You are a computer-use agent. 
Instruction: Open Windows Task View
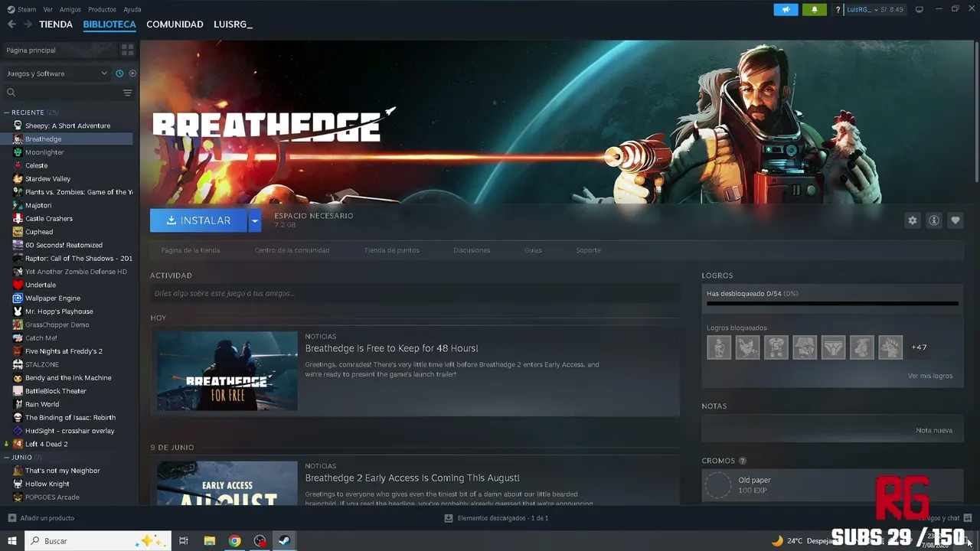pyautogui.click(x=184, y=541)
